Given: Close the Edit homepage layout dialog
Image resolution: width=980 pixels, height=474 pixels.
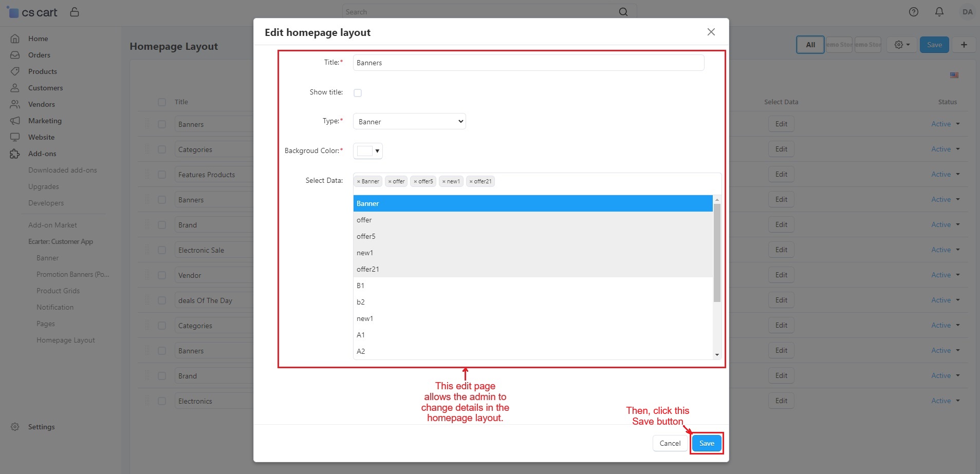Looking at the screenshot, I should 711,32.
